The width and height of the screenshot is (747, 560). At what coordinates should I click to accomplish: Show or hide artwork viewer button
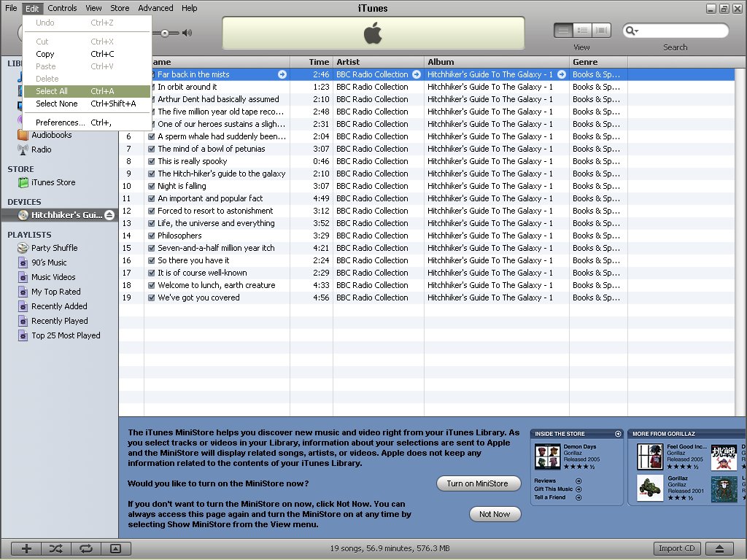click(x=116, y=548)
